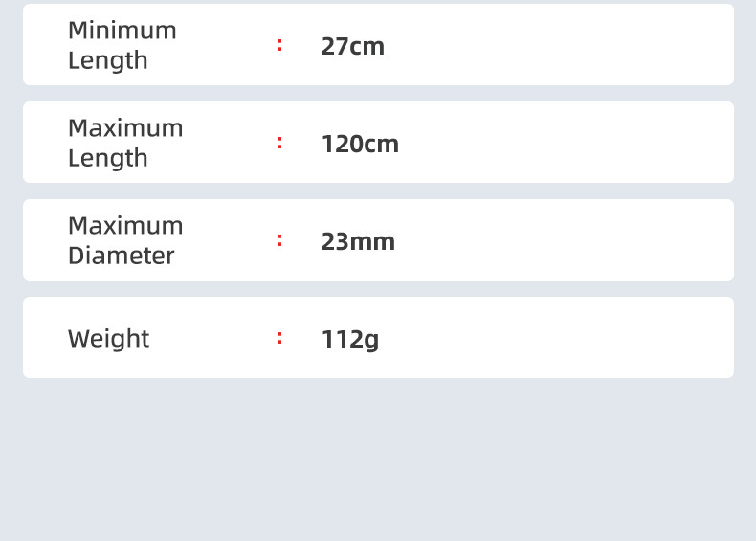Image resolution: width=756 pixels, height=541 pixels.
Task: Click the word Minimum in the first row
Action: coord(122,31)
